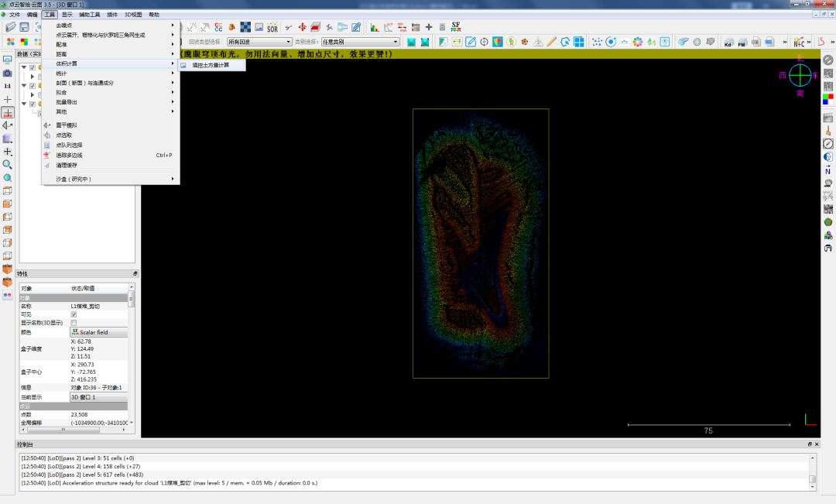Click the blue shield toolbar icon
The width and height of the screenshot is (836, 504).
[x=498, y=42]
